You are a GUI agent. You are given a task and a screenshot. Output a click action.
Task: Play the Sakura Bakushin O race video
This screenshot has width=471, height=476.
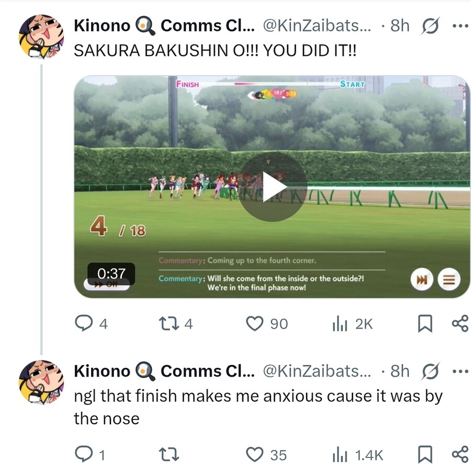click(x=273, y=187)
